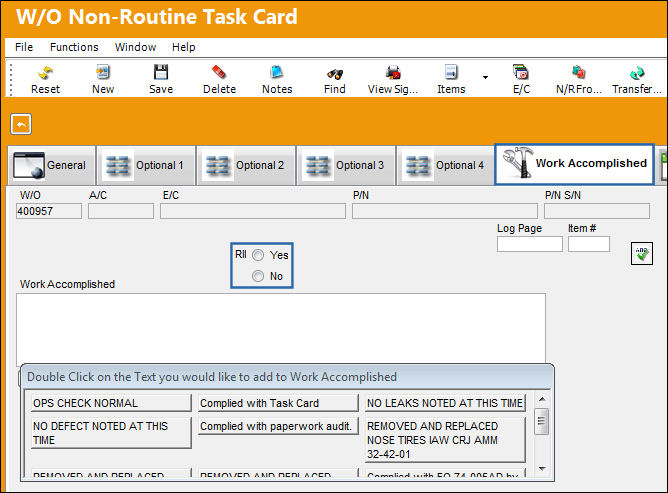Click NO LEAKS NOTED AT THIS TIME button

(445, 403)
